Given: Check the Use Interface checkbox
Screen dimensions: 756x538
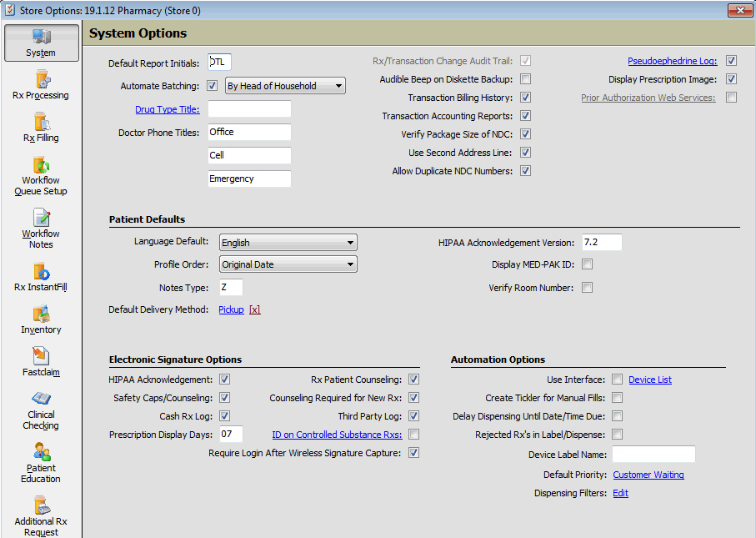Looking at the screenshot, I should [618, 380].
